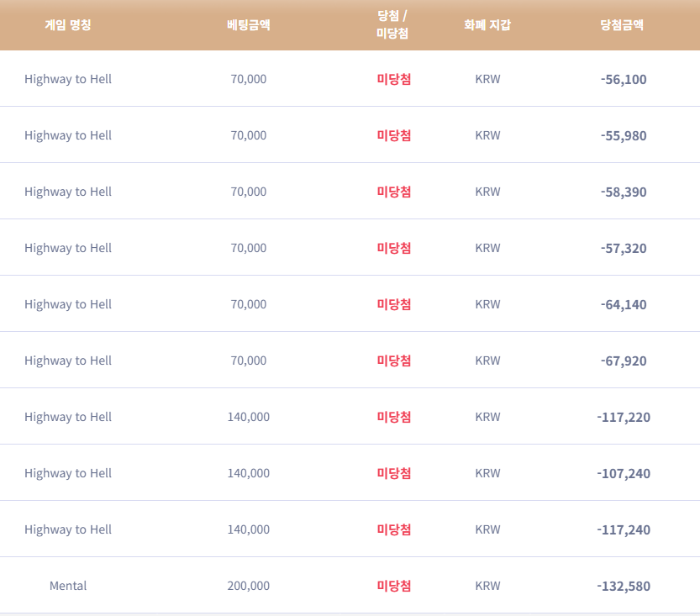Click the 당첨금액 column header
Screen dimensions: 700x616
[622, 24]
